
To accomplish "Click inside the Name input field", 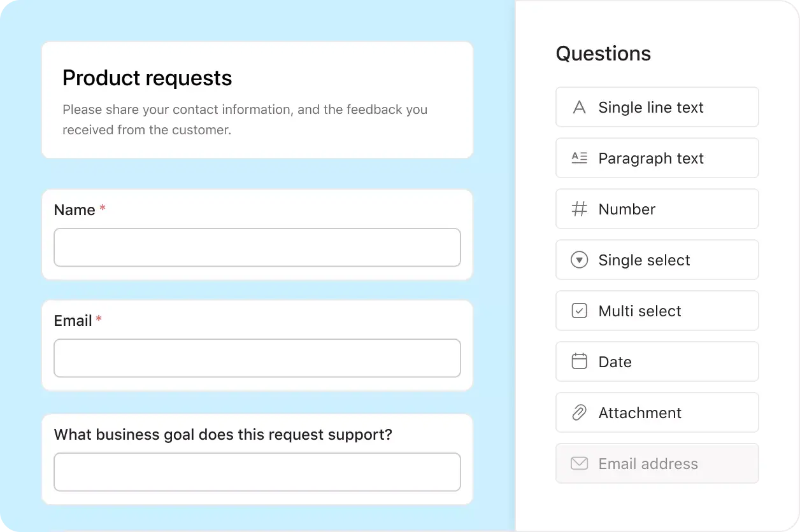I will [257, 248].
